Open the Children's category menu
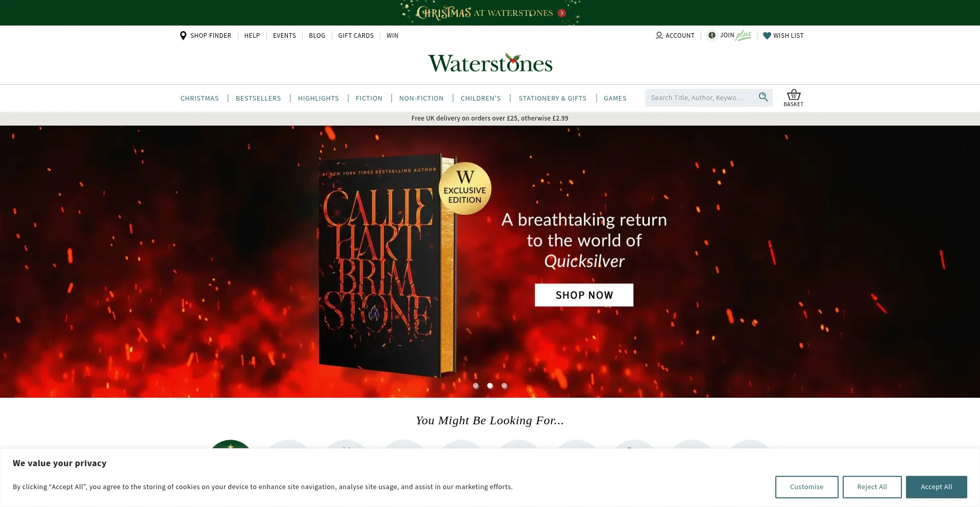Screen dimensions: 980x507 pos(481,98)
